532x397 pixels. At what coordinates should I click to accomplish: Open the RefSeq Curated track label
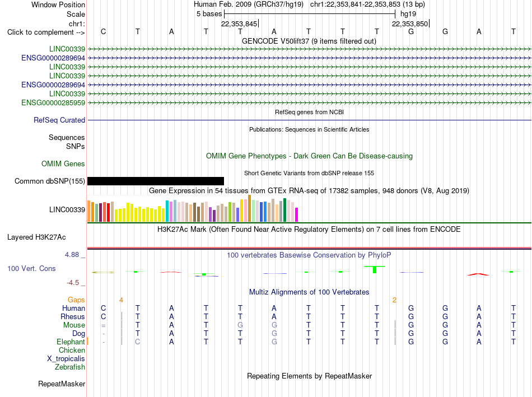pyautogui.click(x=59, y=120)
